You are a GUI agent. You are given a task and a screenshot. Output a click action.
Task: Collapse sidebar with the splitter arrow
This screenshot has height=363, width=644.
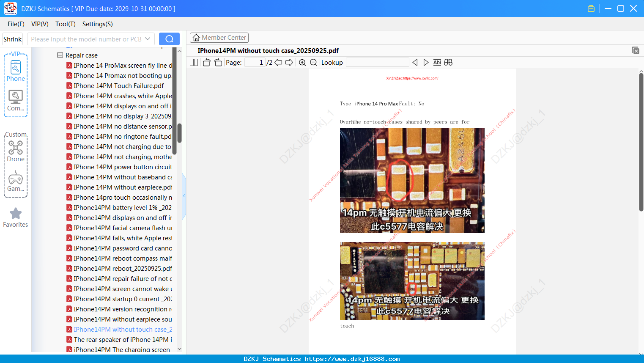(184, 195)
